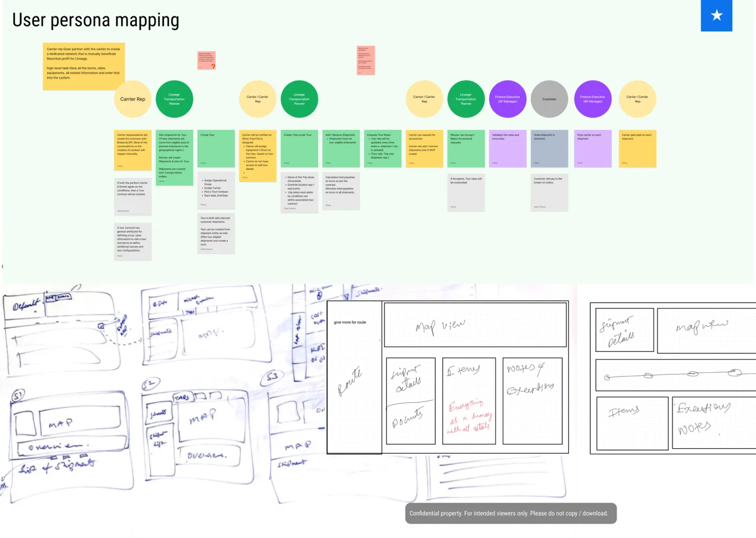The image size is (756, 538).
Task: Click 'Carrier representative will create the contracts' note
Action: click(x=133, y=150)
